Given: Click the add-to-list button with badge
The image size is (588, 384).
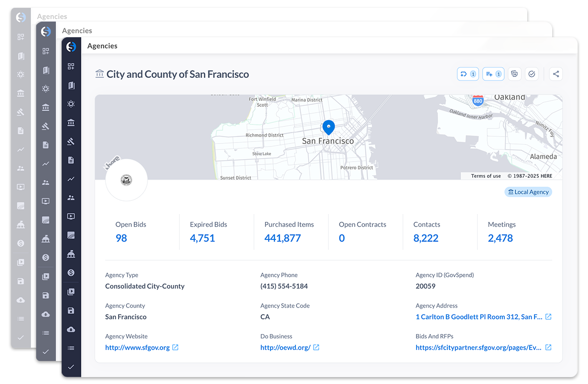Looking at the screenshot, I should 493,74.
